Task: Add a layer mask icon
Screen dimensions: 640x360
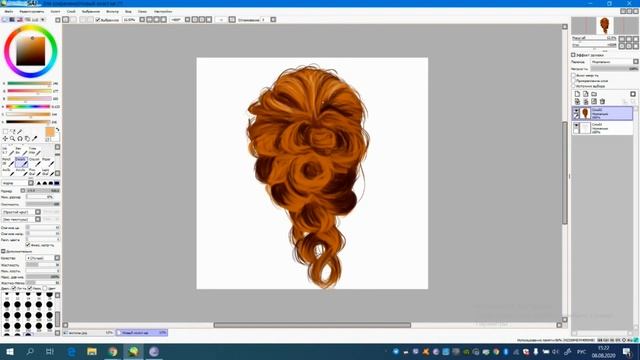Action: (x=633, y=94)
